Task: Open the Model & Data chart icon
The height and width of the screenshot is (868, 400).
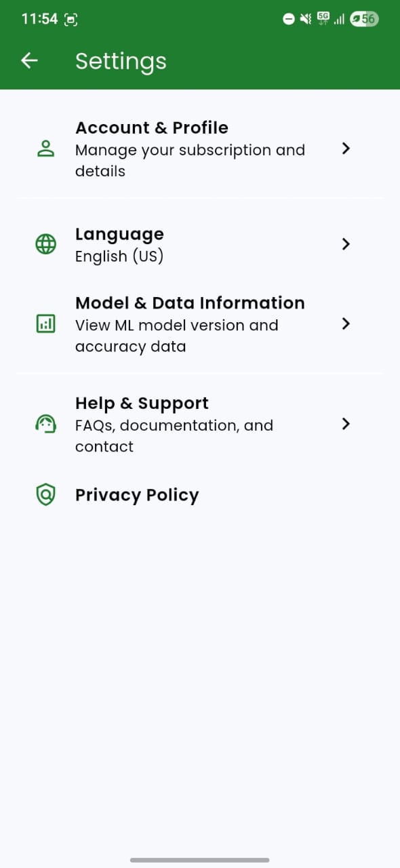Action: [45, 324]
